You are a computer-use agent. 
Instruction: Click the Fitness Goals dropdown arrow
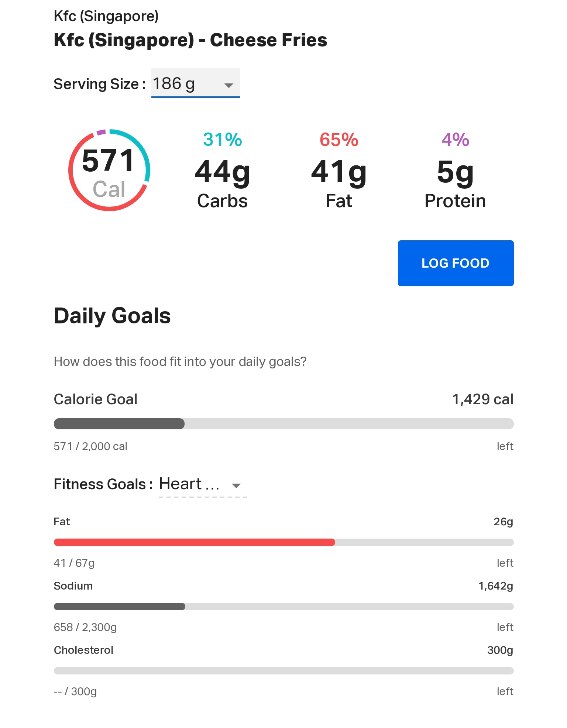pyautogui.click(x=236, y=485)
